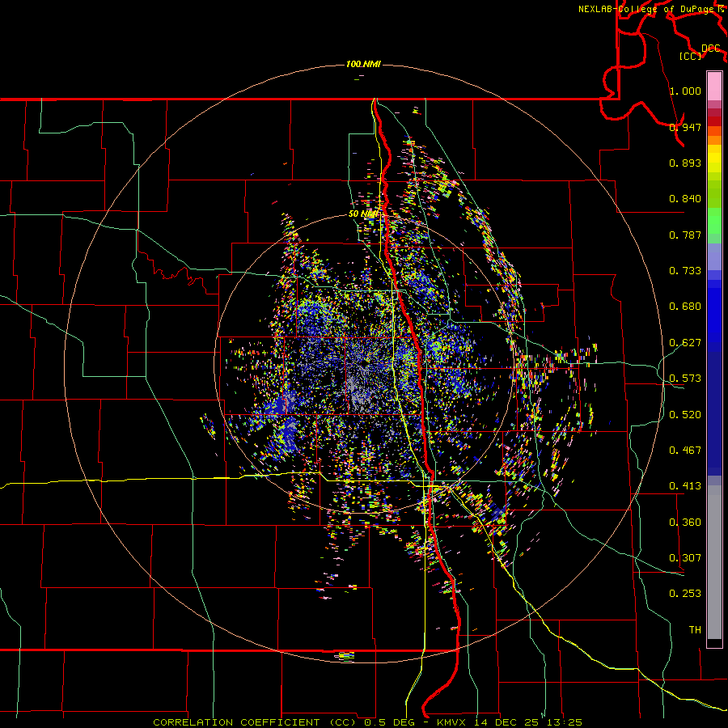Click the 0.893 legend value
This screenshot has height=728, width=728.
685,163
